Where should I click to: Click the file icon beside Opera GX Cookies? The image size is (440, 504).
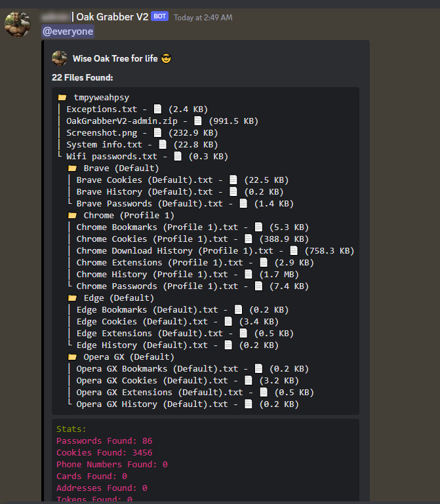249,380
